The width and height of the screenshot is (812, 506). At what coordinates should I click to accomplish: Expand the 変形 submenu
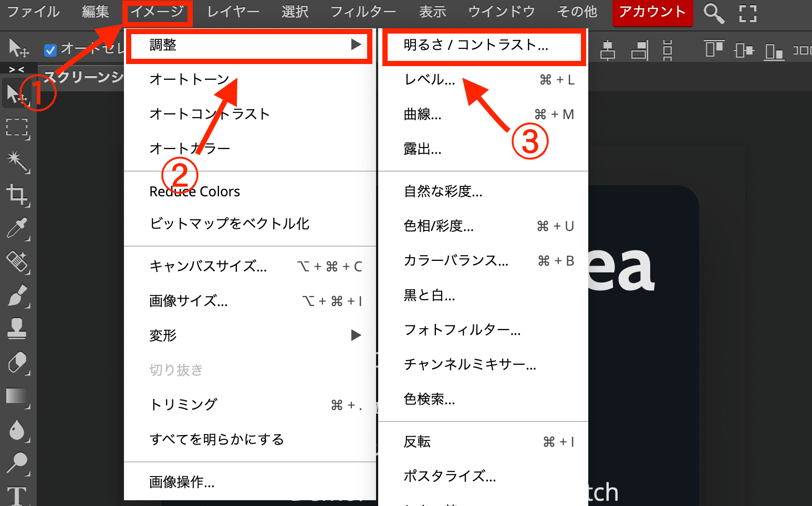pyautogui.click(x=255, y=335)
